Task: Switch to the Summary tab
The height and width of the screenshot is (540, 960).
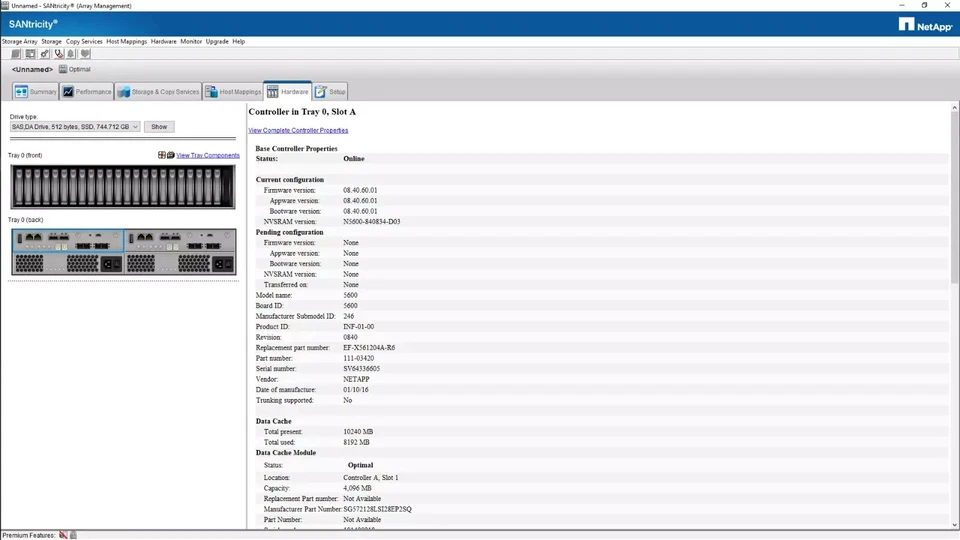Action: (36, 92)
